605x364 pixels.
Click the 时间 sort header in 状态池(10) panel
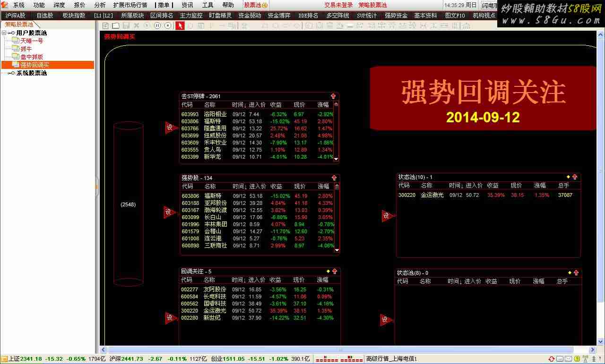456,186
